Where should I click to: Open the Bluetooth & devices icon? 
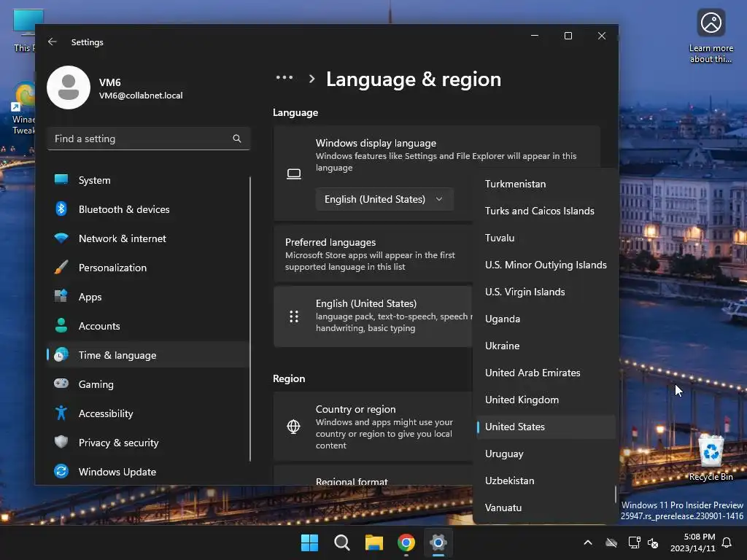click(61, 209)
